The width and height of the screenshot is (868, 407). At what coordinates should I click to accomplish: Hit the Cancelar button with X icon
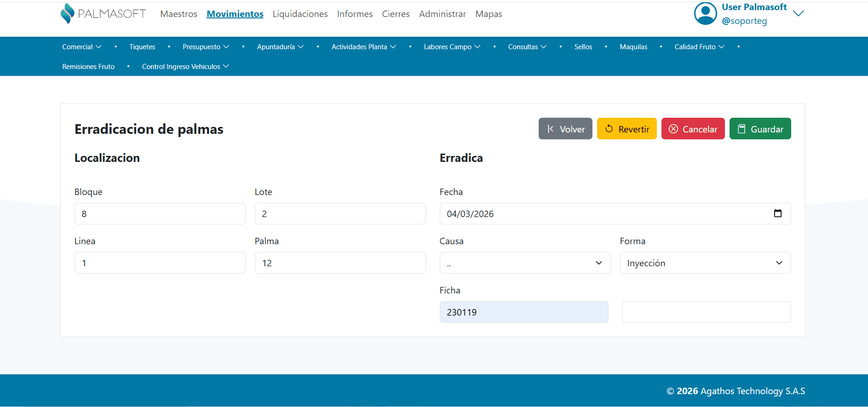(x=693, y=129)
